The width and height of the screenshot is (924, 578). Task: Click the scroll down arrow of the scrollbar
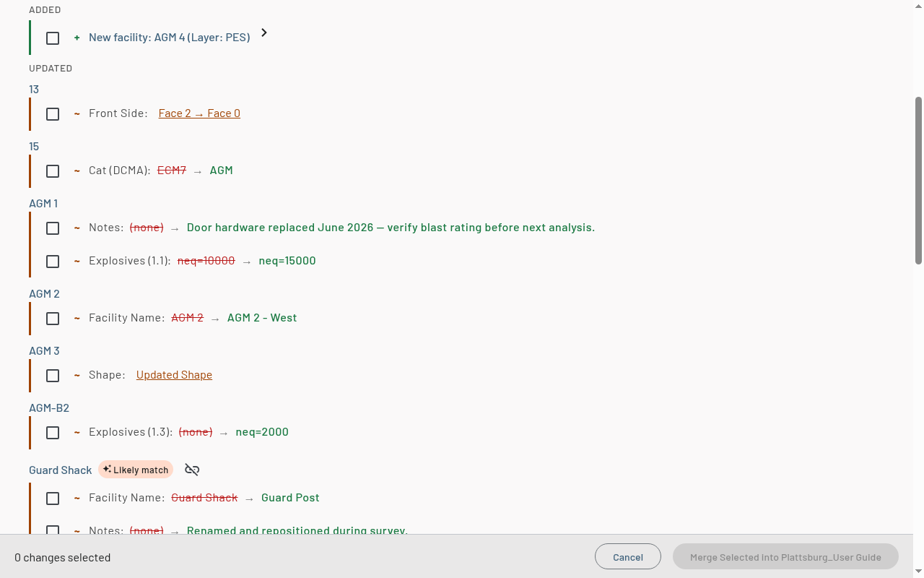tap(919, 572)
